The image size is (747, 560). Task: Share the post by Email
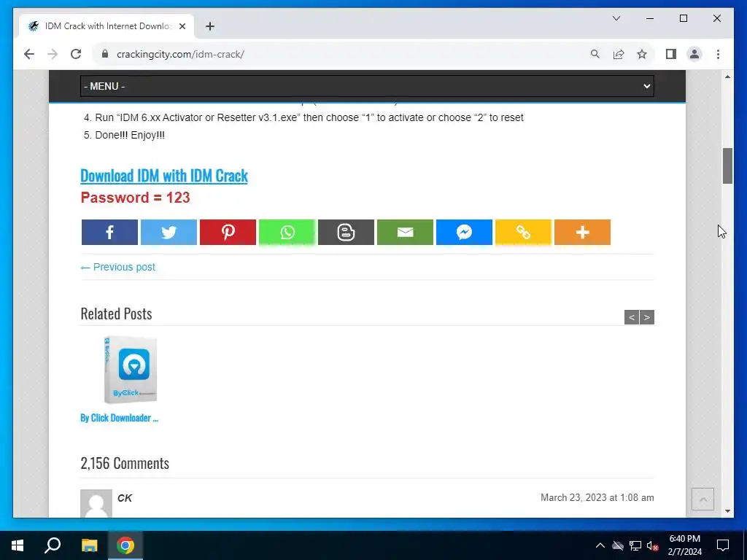coord(405,232)
